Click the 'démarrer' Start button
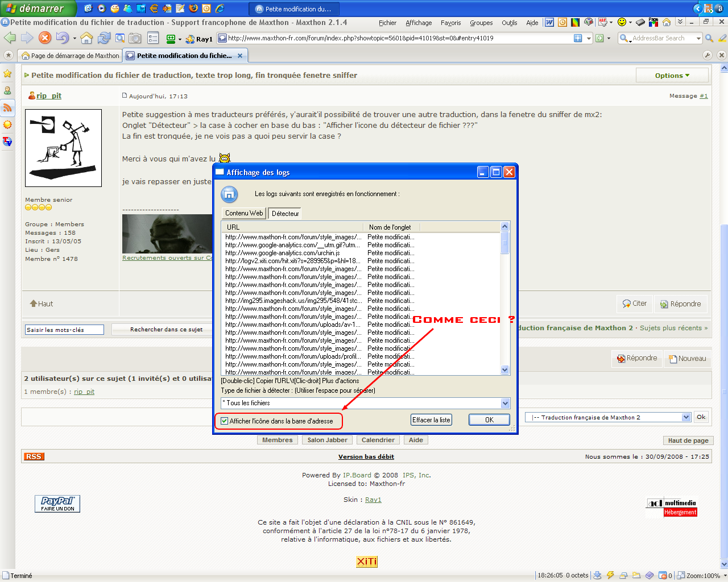 (38, 9)
